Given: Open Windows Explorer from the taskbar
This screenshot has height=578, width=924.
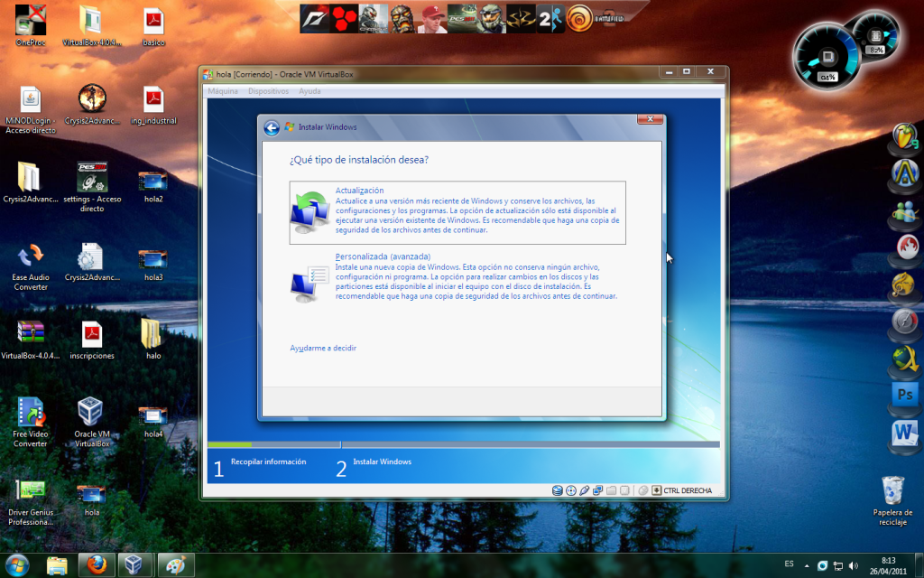Looking at the screenshot, I should [x=57, y=565].
